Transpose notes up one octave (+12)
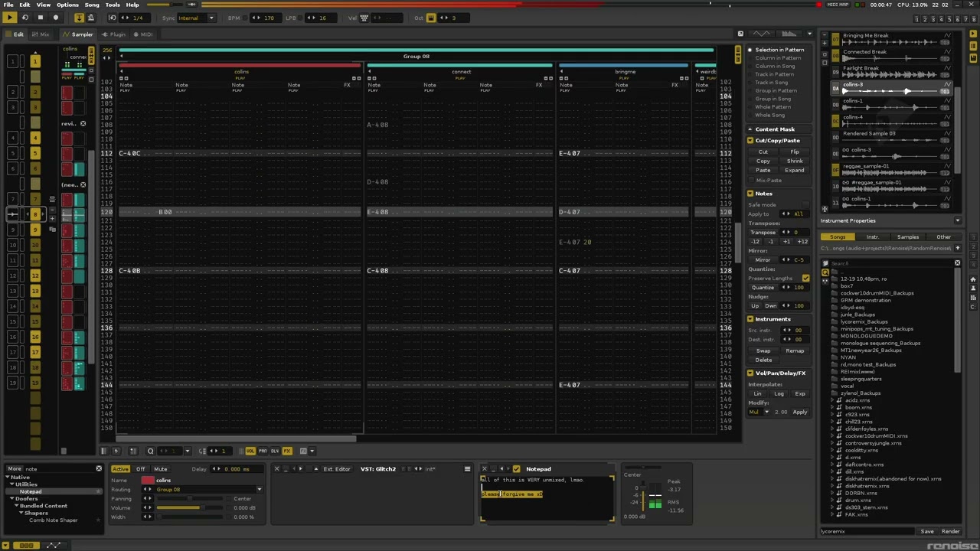Screen dimensions: 980x551 pos(802,241)
